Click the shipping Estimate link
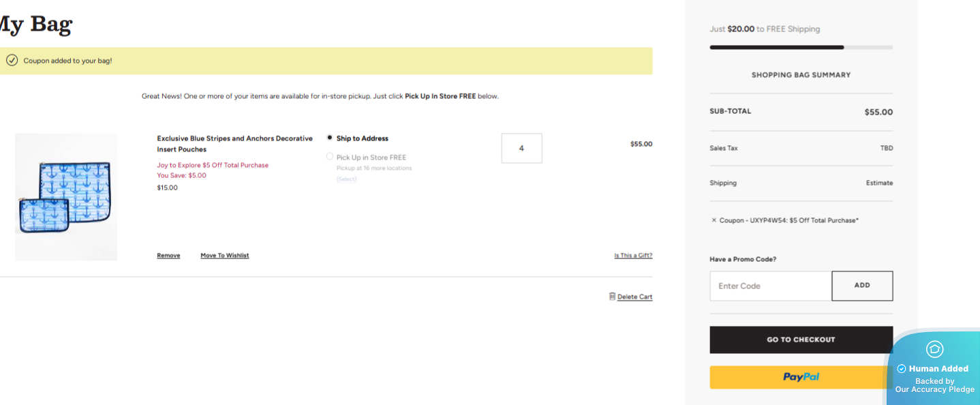The image size is (980, 405). click(879, 183)
